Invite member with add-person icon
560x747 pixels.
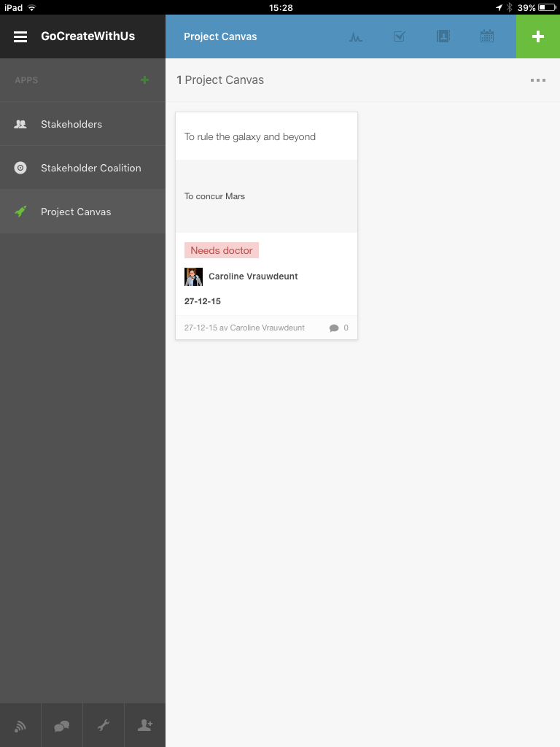tap(145, 726)
